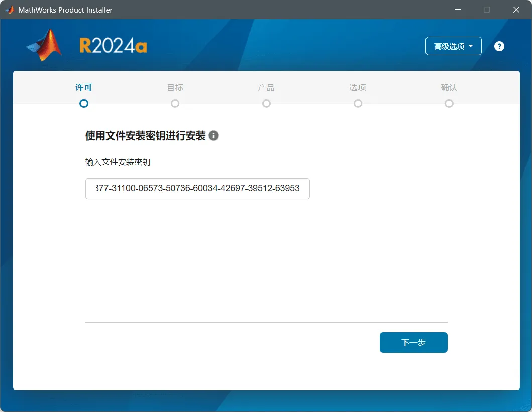Viewport: 532px width, 412px height.
Task: Click the 许可 step circle marker
Action: pos(84,104)
